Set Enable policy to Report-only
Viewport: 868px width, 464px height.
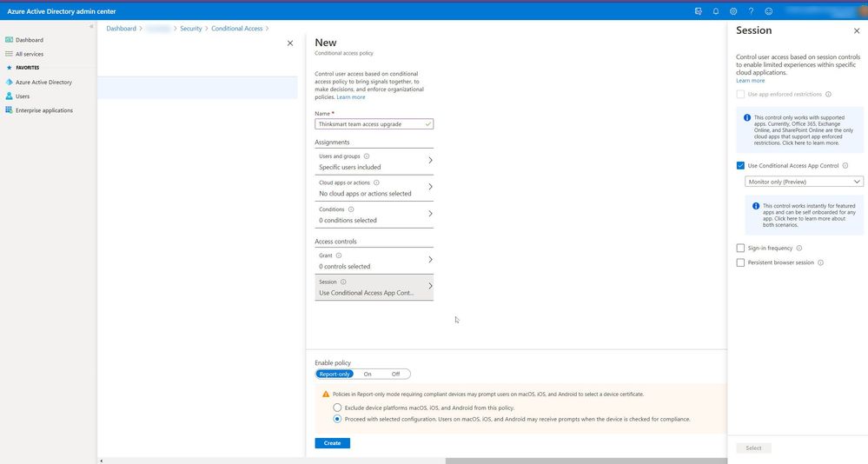[x=335, y=375]
